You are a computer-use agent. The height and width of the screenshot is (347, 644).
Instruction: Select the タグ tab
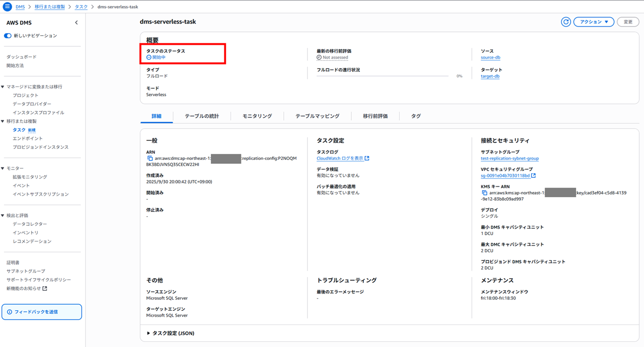tap(416, 116)
